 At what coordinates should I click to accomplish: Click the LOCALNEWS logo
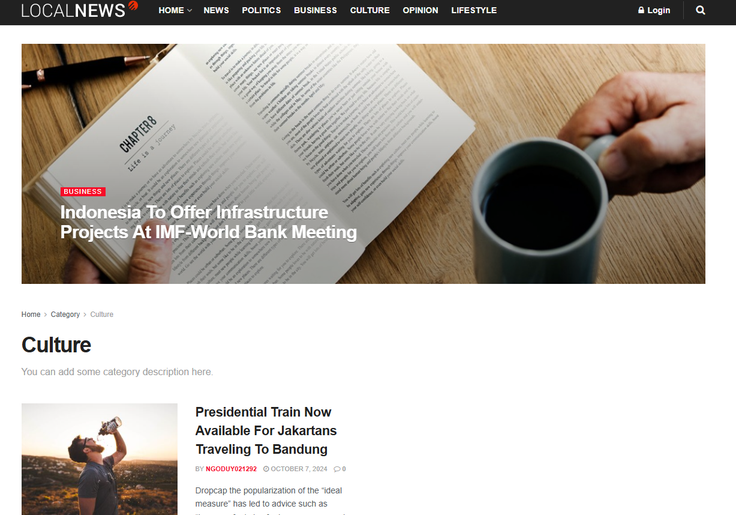point(80,10)
